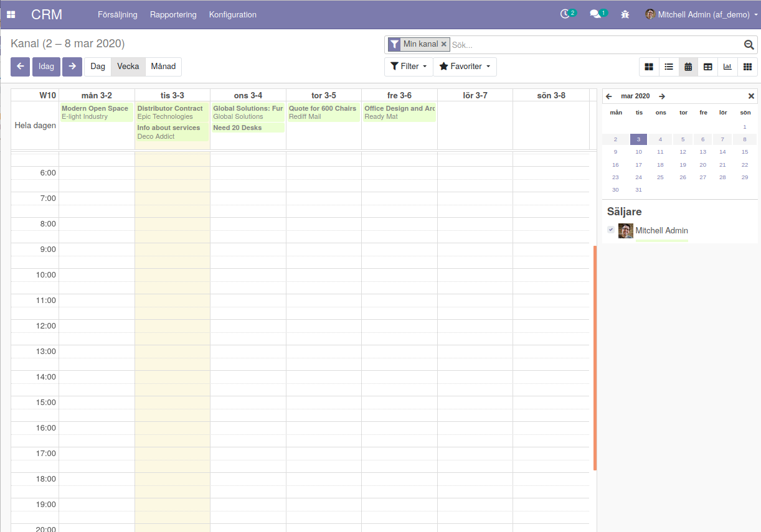The height and width of the screenshot is (532, 761).
Task: Click Mitchell Admin name under Säljare
Action: point(661,231)
